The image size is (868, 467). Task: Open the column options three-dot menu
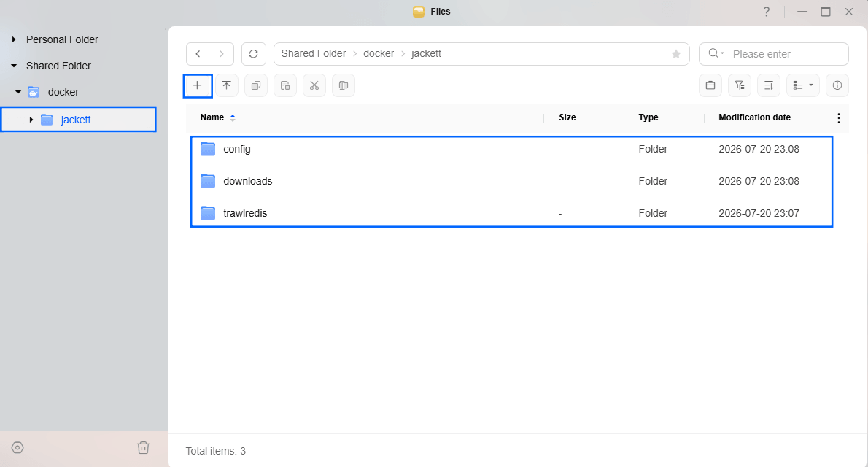pos(839,118)
